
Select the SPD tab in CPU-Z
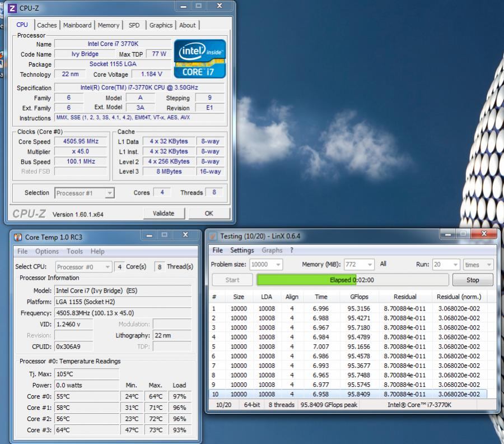[134, 25]
